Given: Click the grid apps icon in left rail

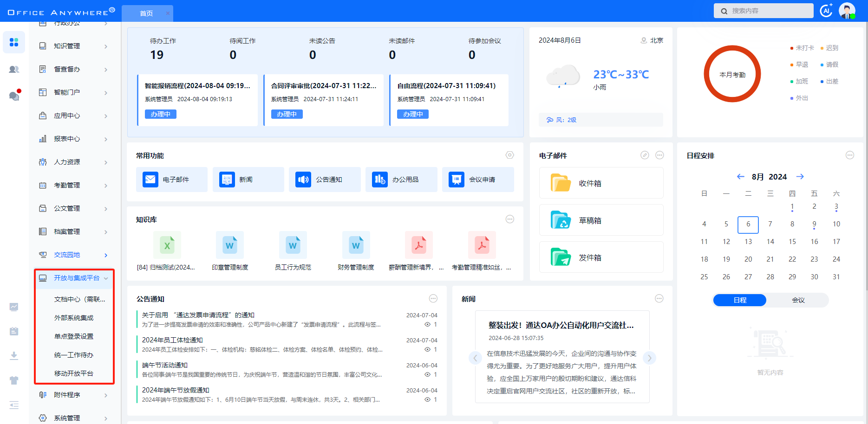Looking at the screenshot, I should [14, 42].
